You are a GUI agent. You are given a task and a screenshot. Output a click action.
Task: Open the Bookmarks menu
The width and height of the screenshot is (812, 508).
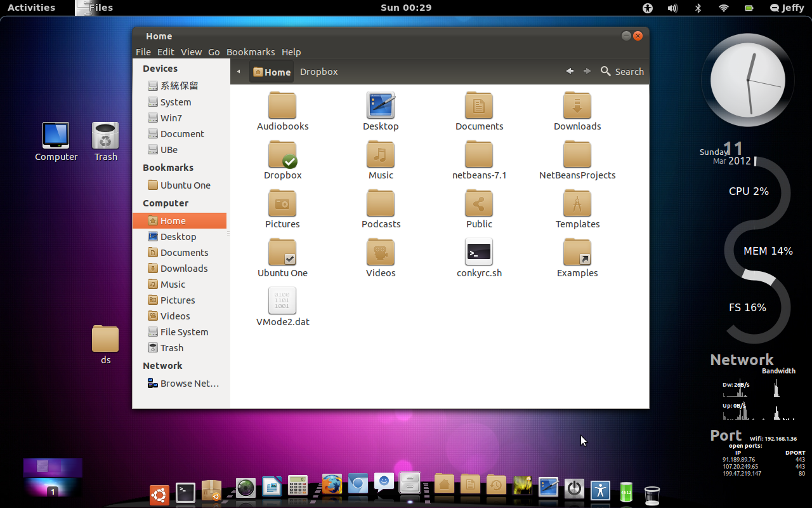click(251, 51)
